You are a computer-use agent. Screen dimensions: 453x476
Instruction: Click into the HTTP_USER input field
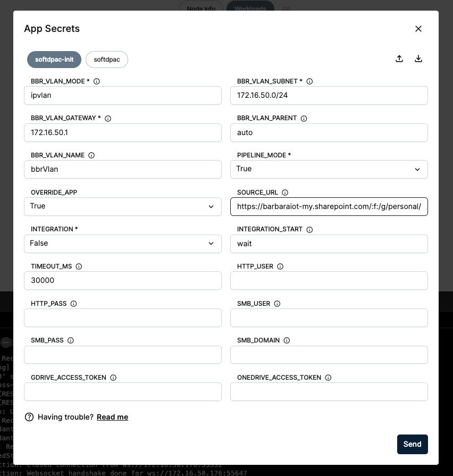tap(329, 281)
